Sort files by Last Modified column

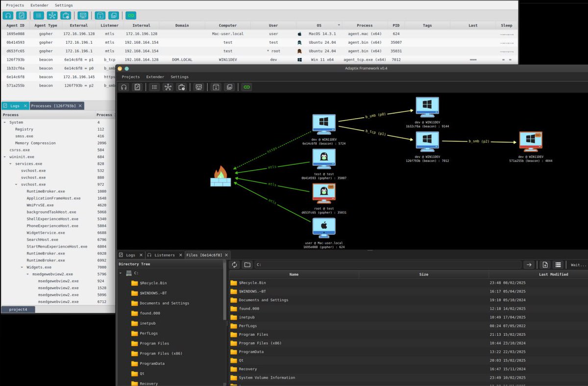point(553,274)
